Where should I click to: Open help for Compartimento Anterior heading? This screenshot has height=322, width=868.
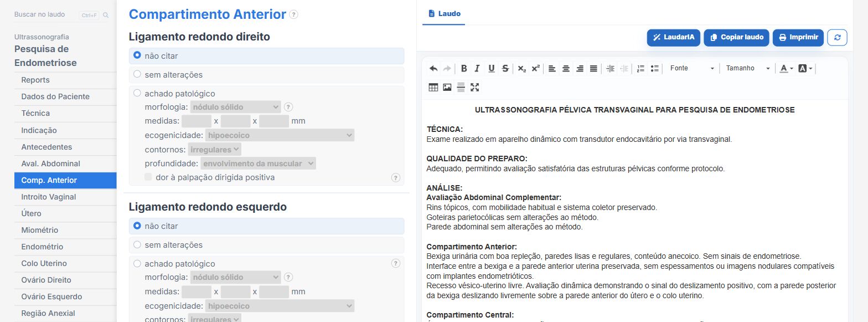[293, 14]
